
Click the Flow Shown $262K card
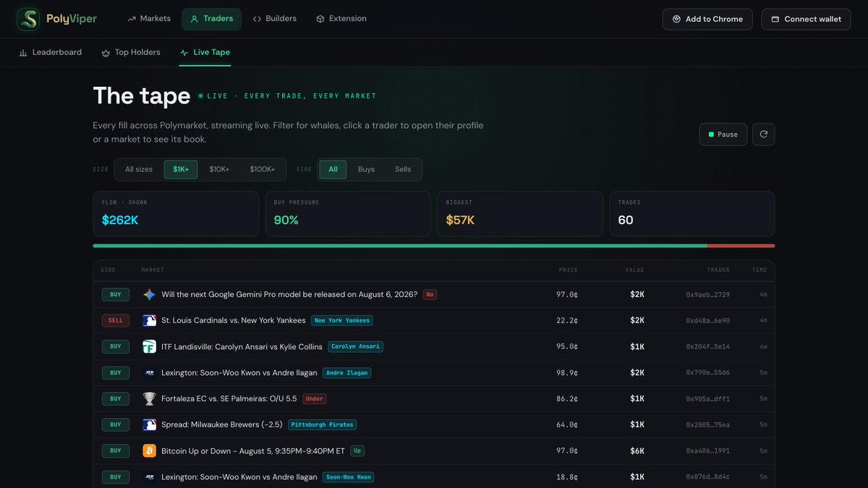(x=176, y=214)
